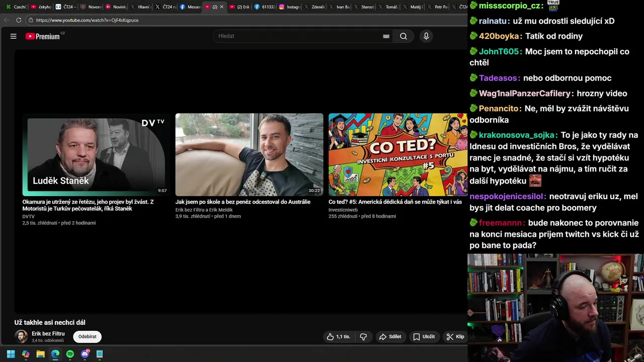
Task: Switch to the Instagram browser tab
Action: click(x=290, y=7)
